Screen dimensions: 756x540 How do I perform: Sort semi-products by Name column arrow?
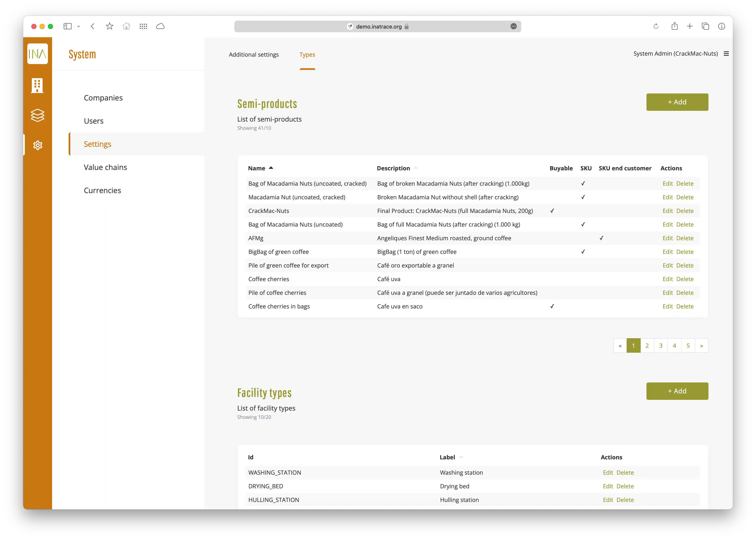pyautogui.click(x=271, y=168)
